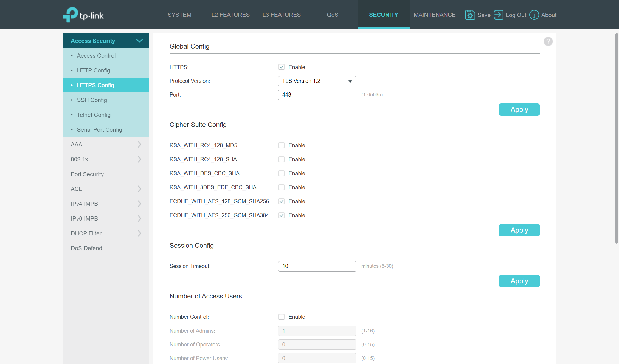Open the SSH Config page
Image resolution: width=619 pixels, height=364 pixels.
[92, 100]
